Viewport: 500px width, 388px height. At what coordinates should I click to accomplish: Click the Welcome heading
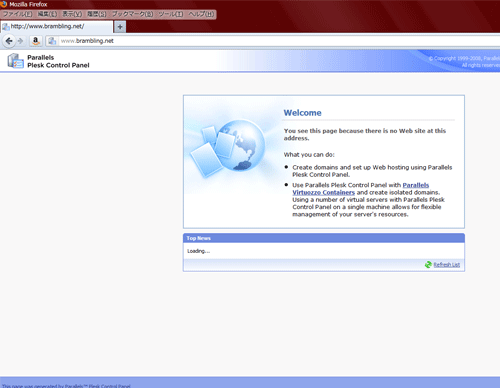click(302, 113)
